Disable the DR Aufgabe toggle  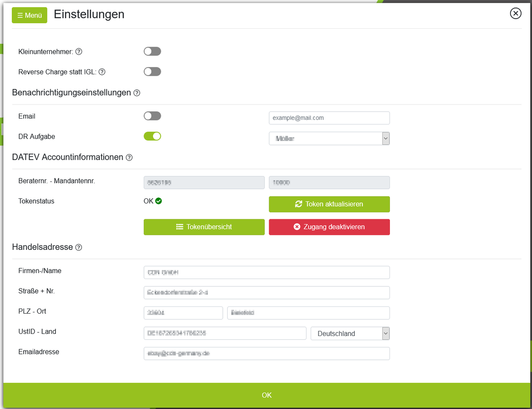pos(152,136)
